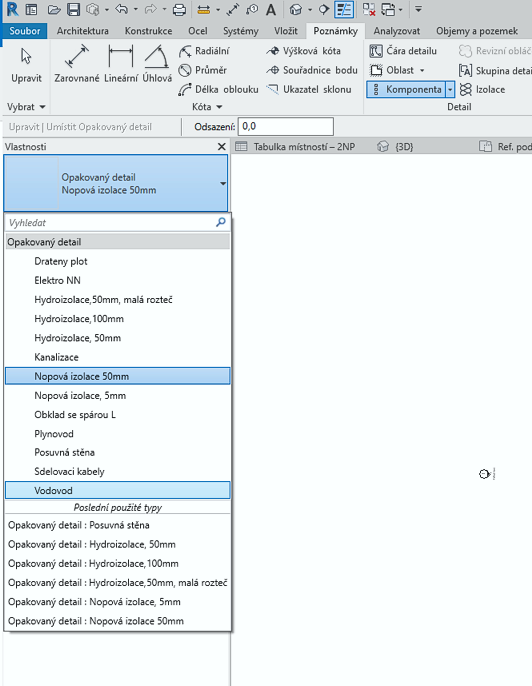Switch to the Analyzovat ribbon tab
Screen dimensions: 532x686
coord(396,31)
